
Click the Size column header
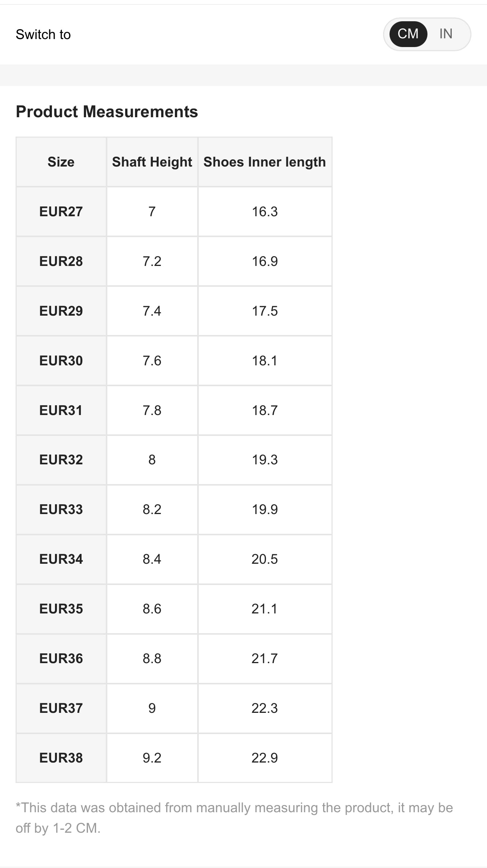61,162
